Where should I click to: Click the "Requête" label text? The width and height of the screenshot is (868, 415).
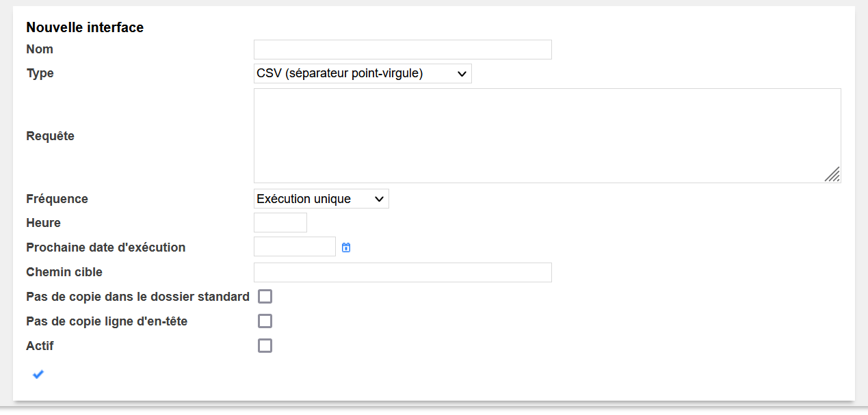(50, 136)
